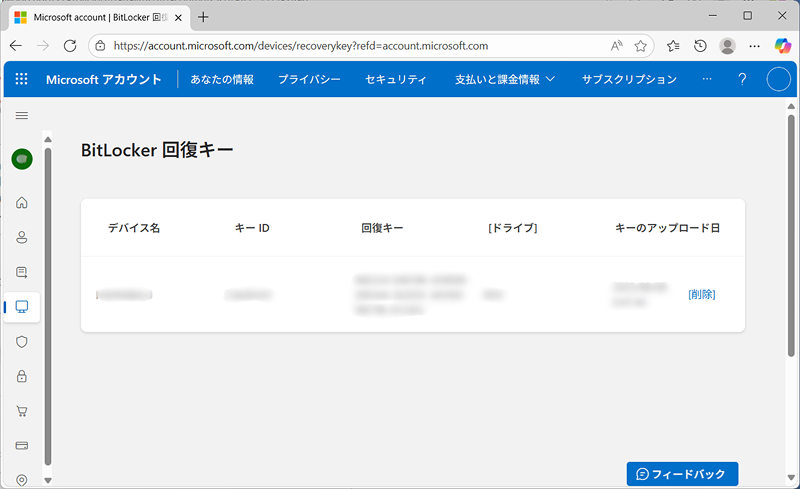800x489 pixels.
Task: Open the Microsoft app launcher grid
Action: click(x=22, y=80)
